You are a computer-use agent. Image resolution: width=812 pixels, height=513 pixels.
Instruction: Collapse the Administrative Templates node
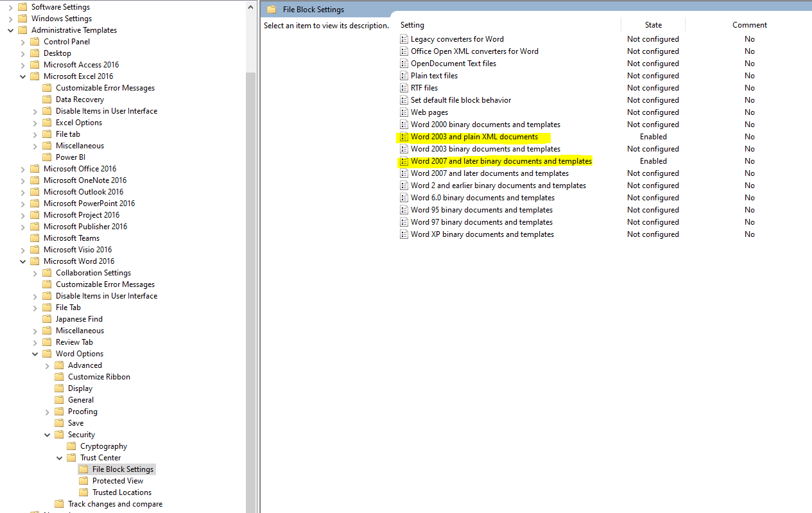tap(10, 30)
